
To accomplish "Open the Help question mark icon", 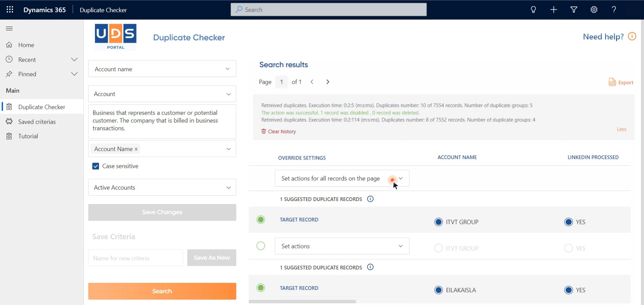I will (614, 10).
